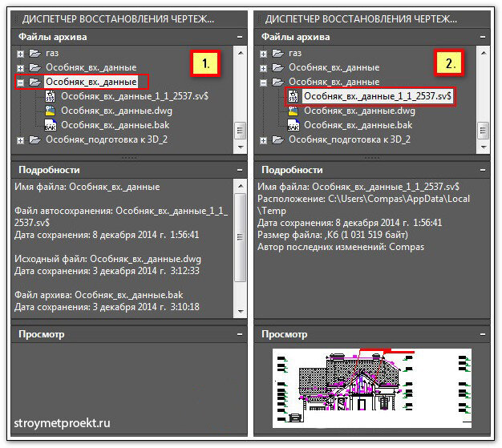Click the .bak backup file icon, left panel

(x=51, y=125)
